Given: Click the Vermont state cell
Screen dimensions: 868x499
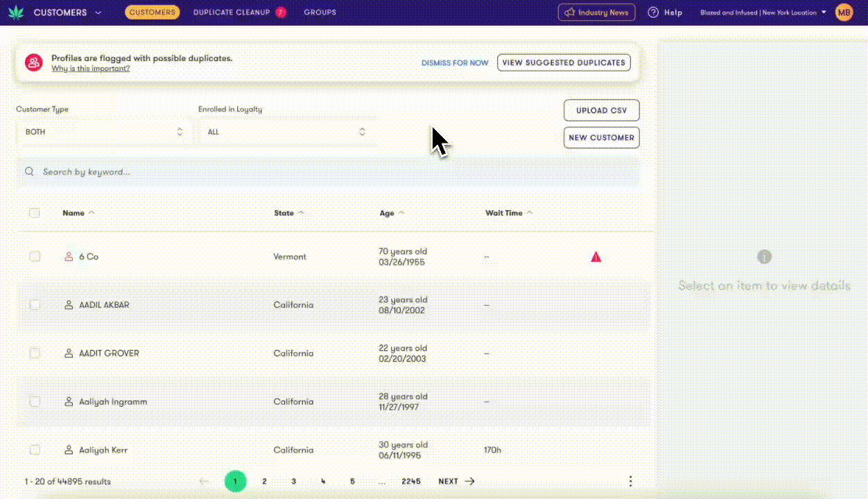Looking at the screenshot, I should click(290, 256).
